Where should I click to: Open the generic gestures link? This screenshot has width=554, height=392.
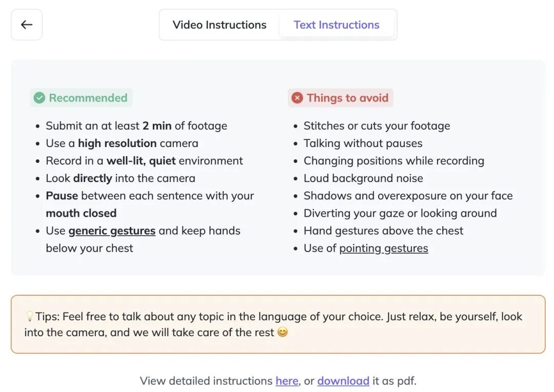coord(112,231)
